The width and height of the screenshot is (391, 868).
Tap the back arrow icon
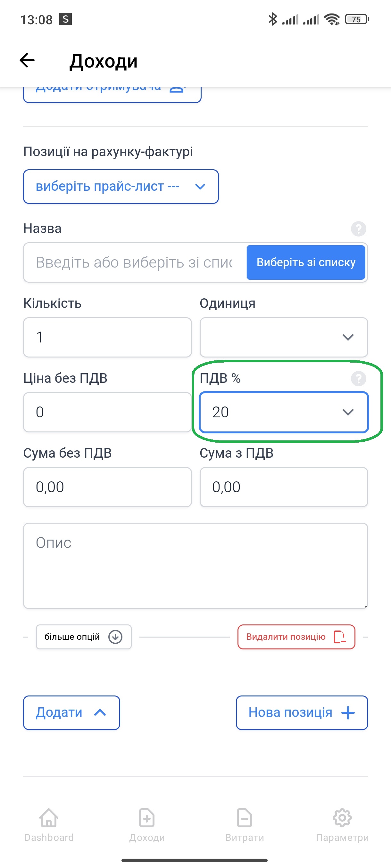pyautogui.click(x=27, y=61)
